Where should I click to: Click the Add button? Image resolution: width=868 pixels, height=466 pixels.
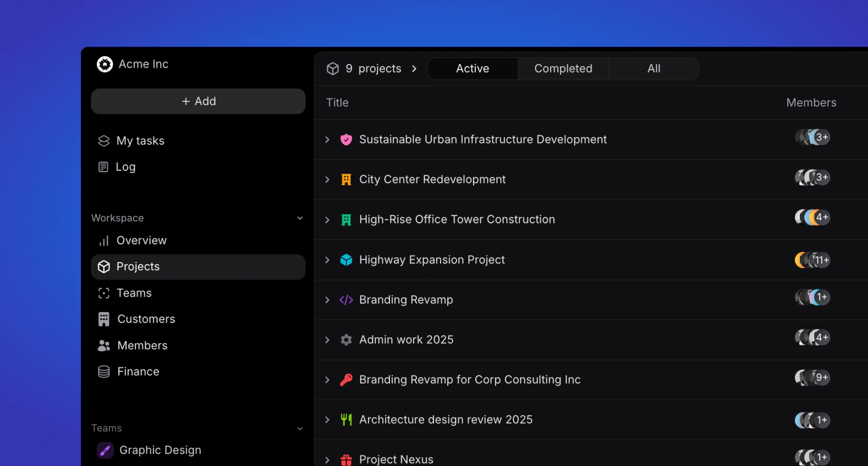[198, 101]
